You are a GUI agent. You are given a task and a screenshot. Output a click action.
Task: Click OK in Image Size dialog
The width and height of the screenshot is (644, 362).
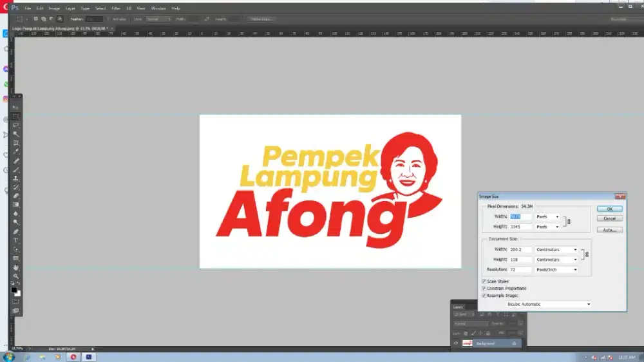[x=609, y=209]
